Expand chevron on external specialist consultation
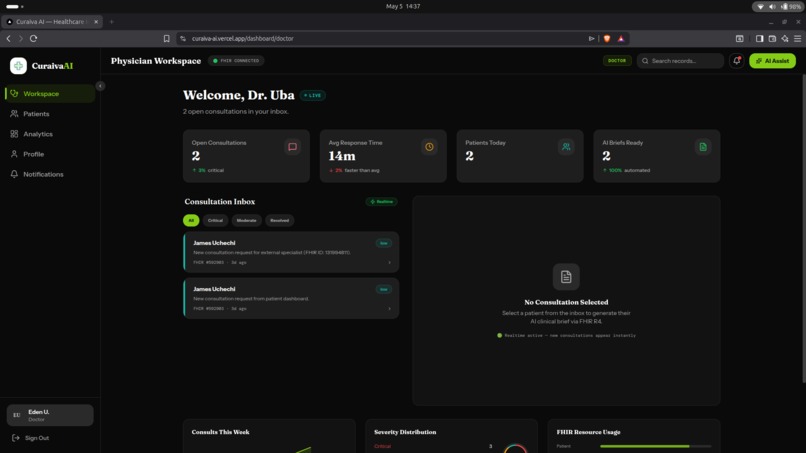This screenshot has width=806, height=453. click(389, 263)
